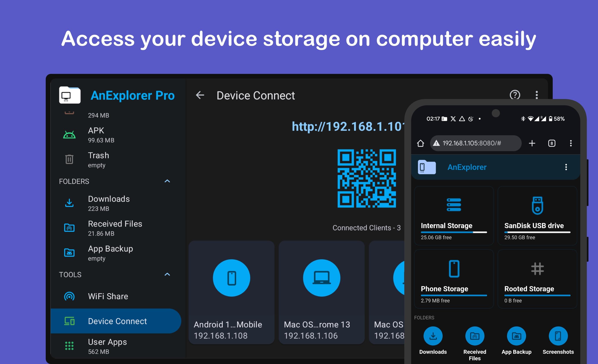Screen dimensions: 598x364
Task: Open the tab switcher showing 8 tabs
Action: [x=552, y=143]
